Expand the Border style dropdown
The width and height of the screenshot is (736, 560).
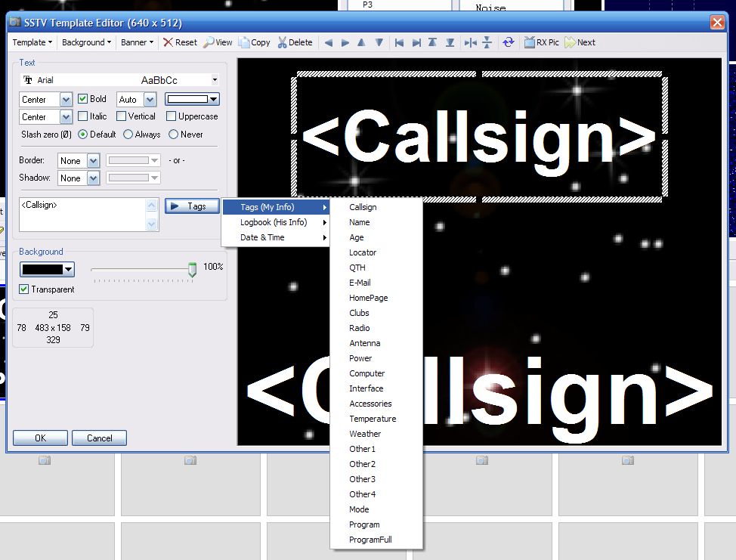pos(93,160)
